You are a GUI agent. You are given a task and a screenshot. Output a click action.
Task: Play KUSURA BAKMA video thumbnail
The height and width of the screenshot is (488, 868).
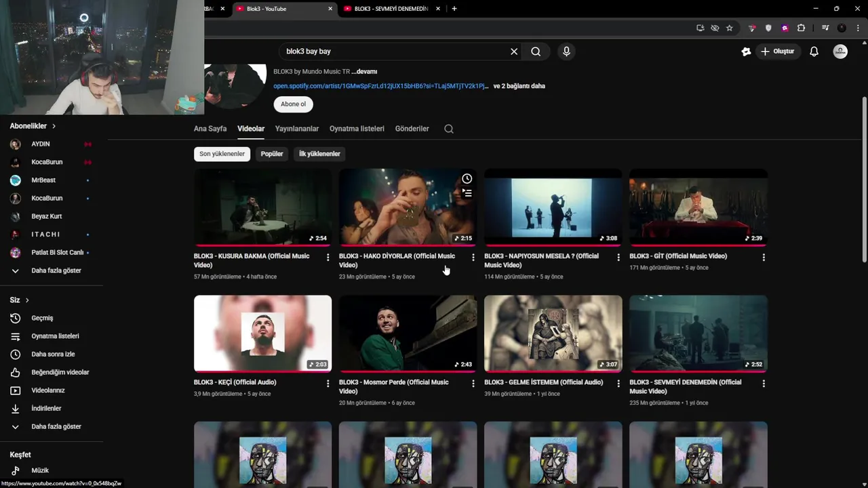262,207
